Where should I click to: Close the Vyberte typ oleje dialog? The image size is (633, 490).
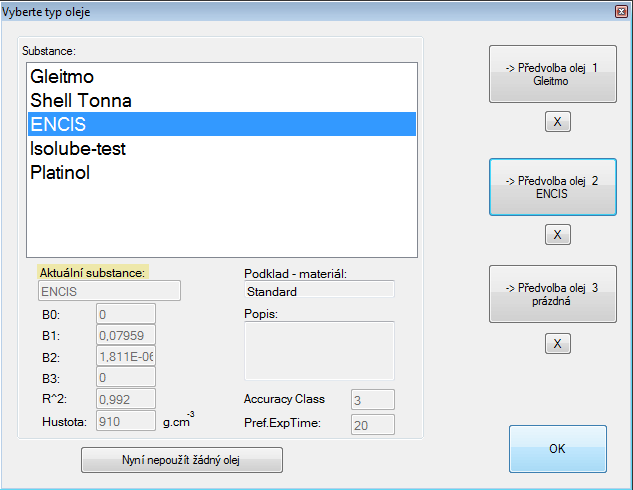tap(621, 12)
